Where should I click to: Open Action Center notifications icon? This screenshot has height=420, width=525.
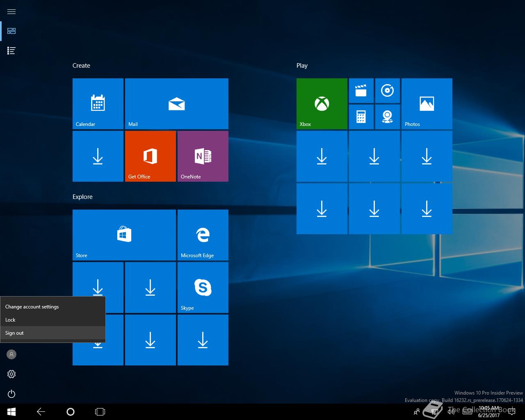[511, 412]
